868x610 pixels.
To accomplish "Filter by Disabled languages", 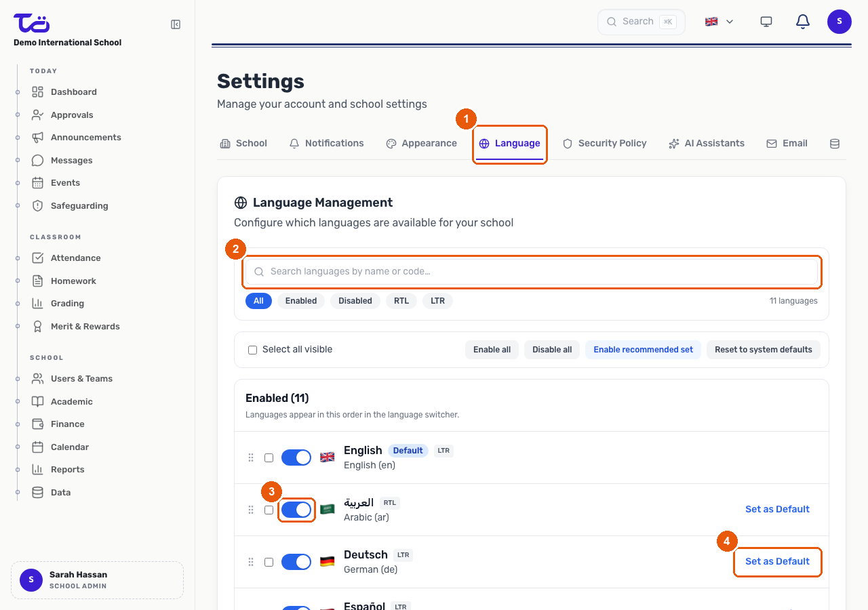I will tap(355, 301).
